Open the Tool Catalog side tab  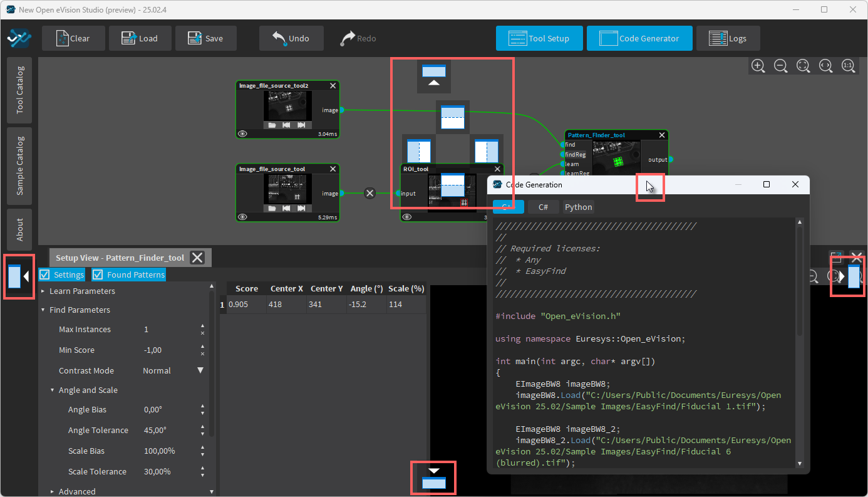click(x=20, y=89)
